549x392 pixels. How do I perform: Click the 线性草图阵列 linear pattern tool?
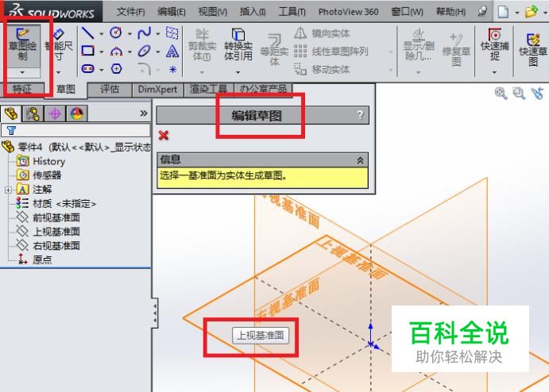pyautogui.click(x=331, y=52)
